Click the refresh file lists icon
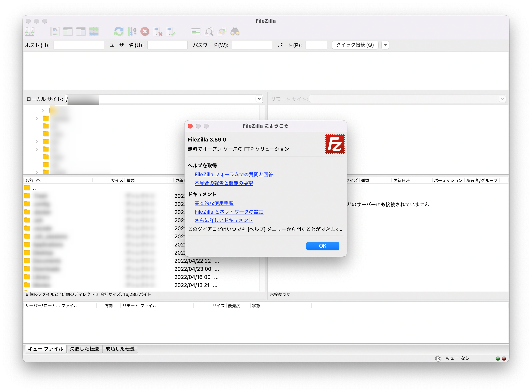Viewport: 532px width, 392px height. 119,32
